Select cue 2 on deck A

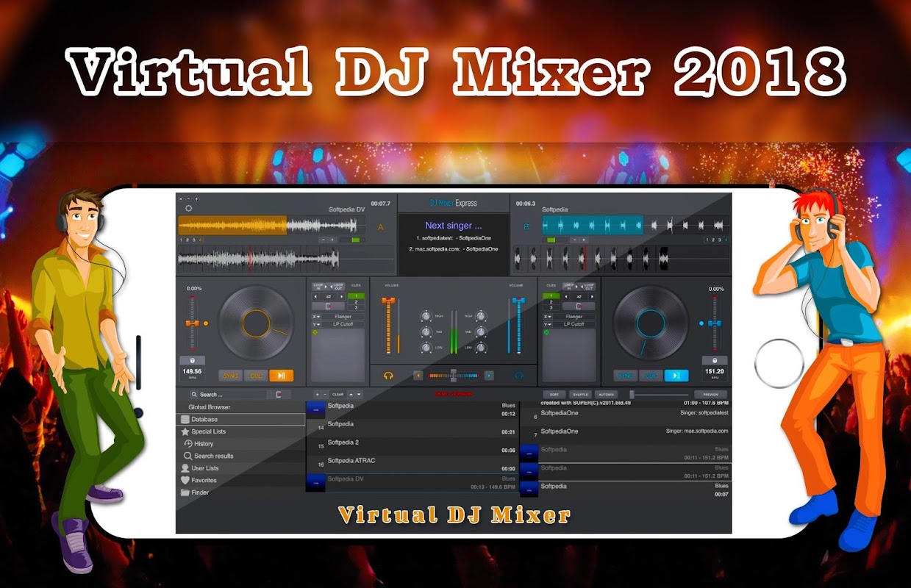(356, 302)
